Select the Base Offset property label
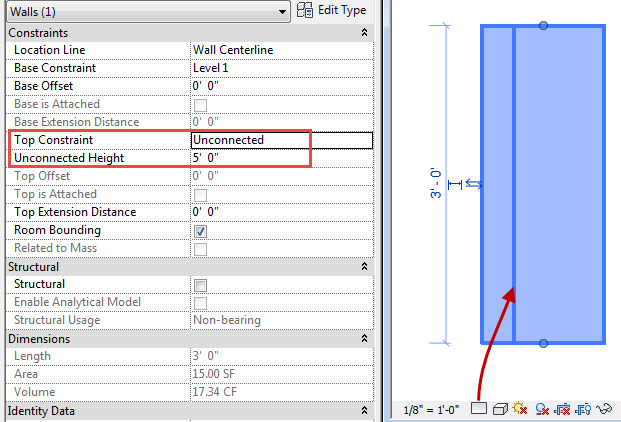Viewport: 621px width, 422px height. [44, 86]
